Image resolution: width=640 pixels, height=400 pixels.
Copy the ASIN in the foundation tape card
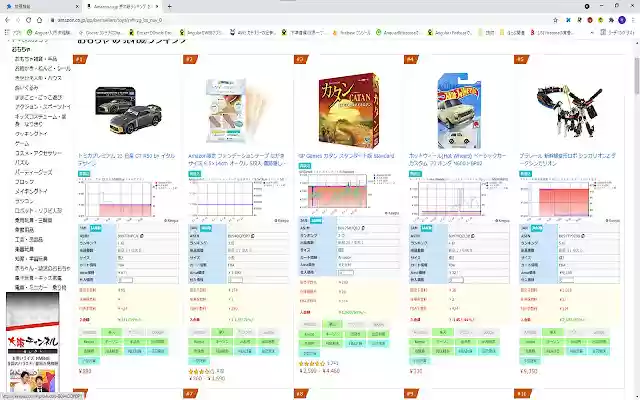click(x=253, y=236)
